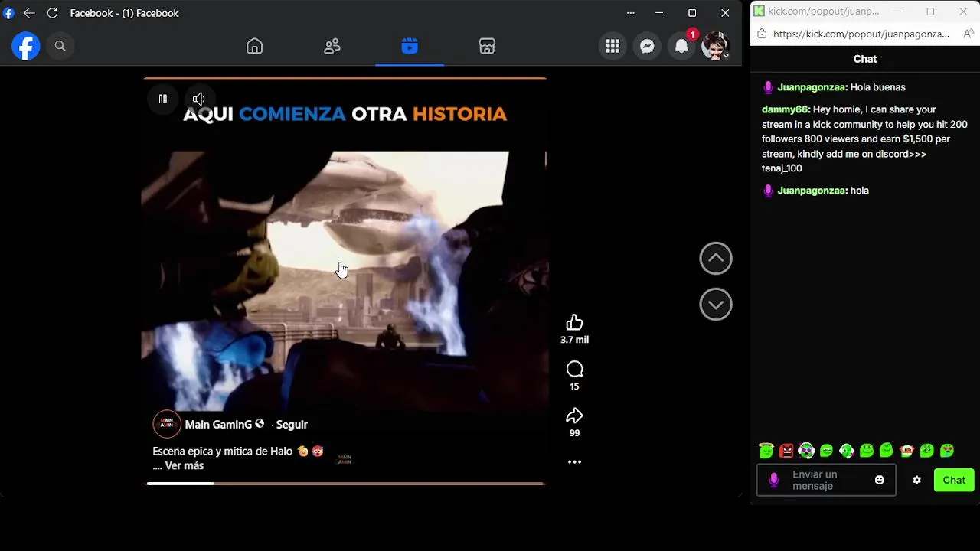Open the emoji picker smiley

tap(879, 481)
